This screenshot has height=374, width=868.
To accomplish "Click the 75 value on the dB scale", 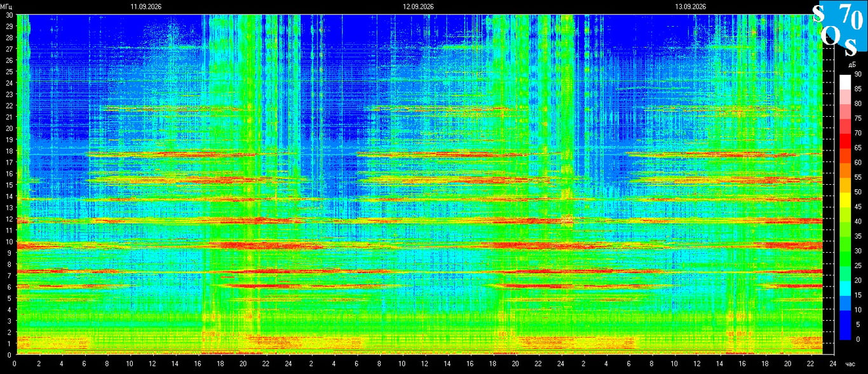I will click(x=857, y=119).
